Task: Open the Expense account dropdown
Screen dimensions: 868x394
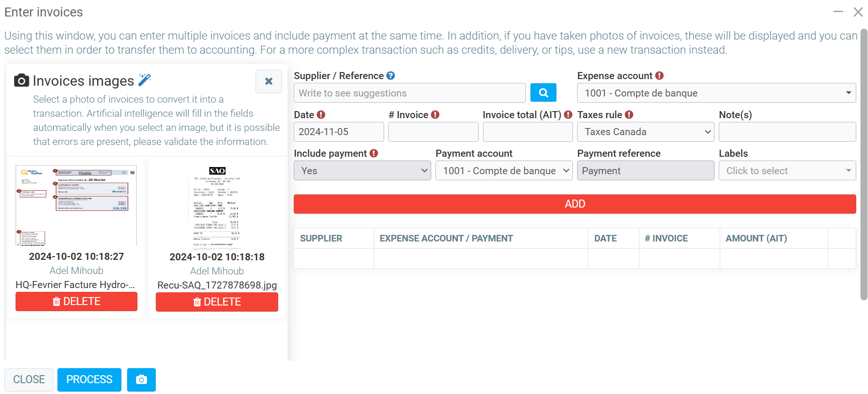Action: click(716, 93)
